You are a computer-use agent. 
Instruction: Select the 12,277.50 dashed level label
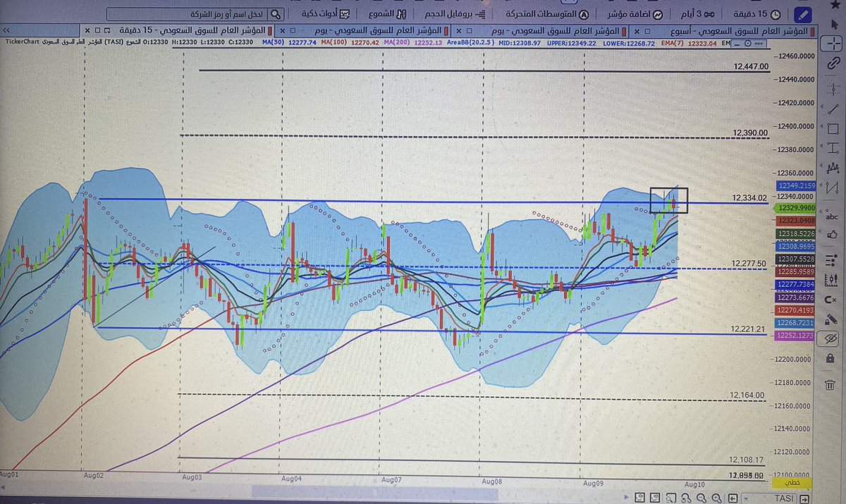click(x=749, y=263)
